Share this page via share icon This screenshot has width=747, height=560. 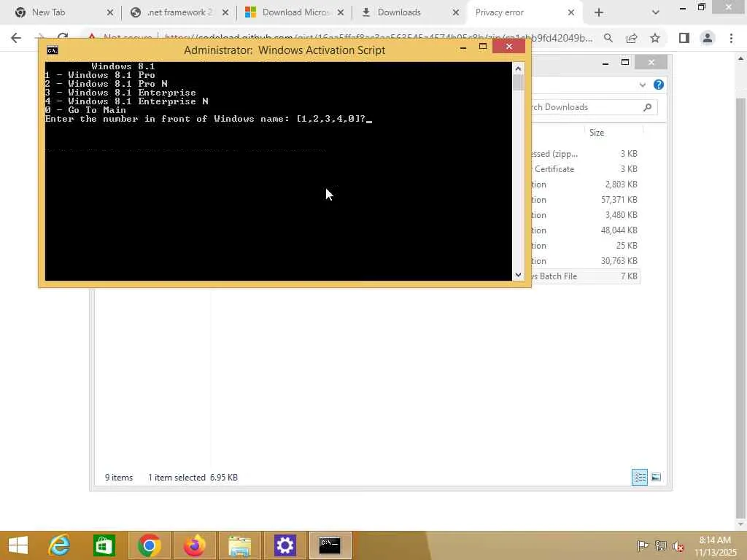(x=632, y=38)
